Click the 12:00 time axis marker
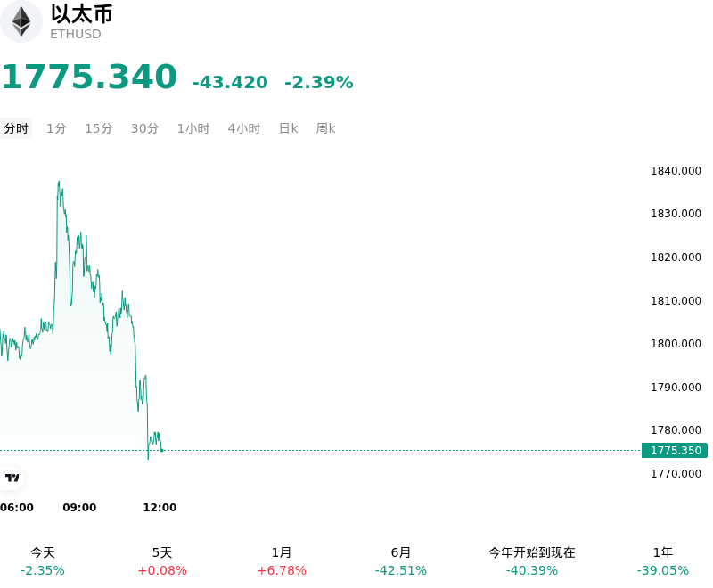Viewport: 713px width, 588px height. tap(160, 507)
